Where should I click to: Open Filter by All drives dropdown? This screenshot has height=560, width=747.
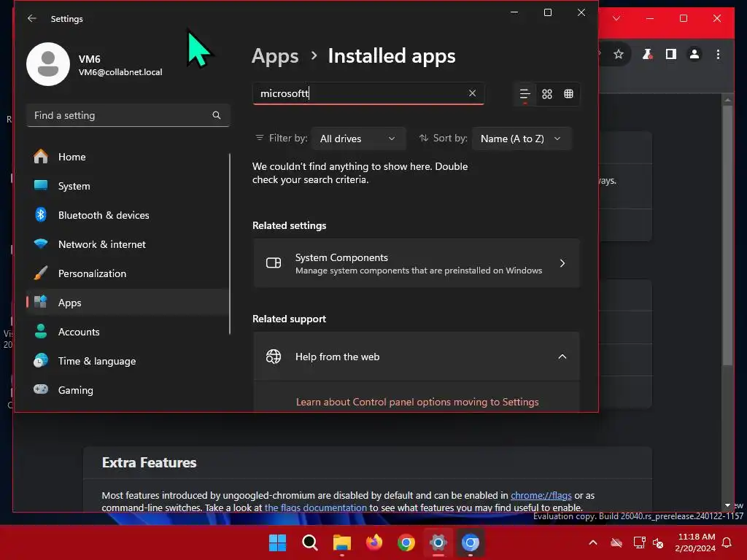click(x=358, y=139)
